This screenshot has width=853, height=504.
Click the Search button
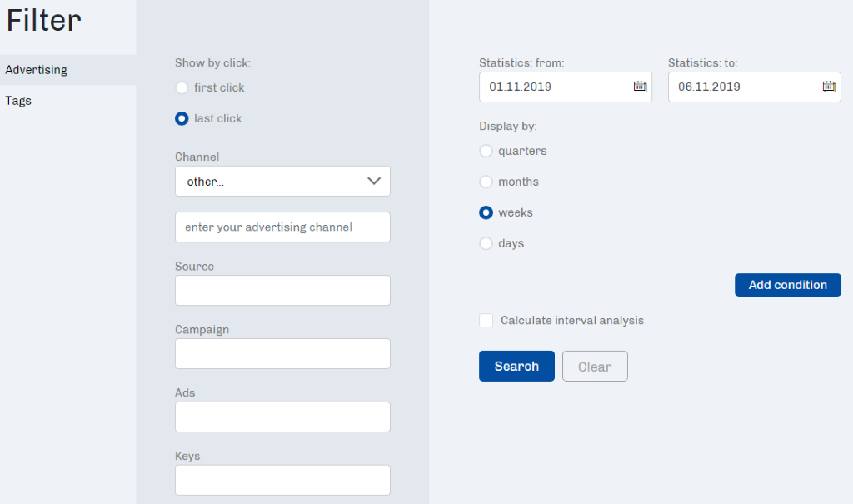pyautogui.click(x=516, y=367)
